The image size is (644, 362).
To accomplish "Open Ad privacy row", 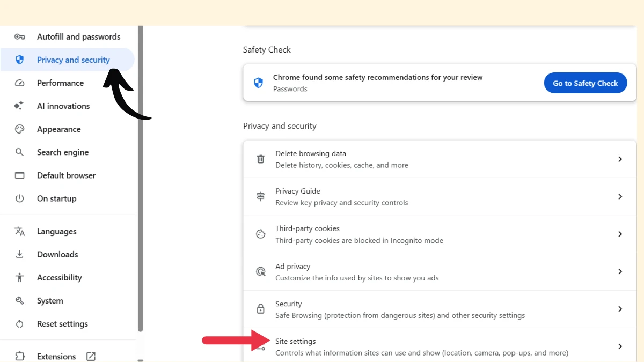I will pos(440,272).
